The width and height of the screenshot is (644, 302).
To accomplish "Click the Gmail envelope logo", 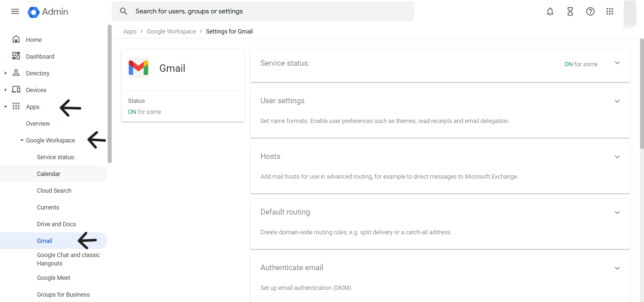I will tap(139, 68).
